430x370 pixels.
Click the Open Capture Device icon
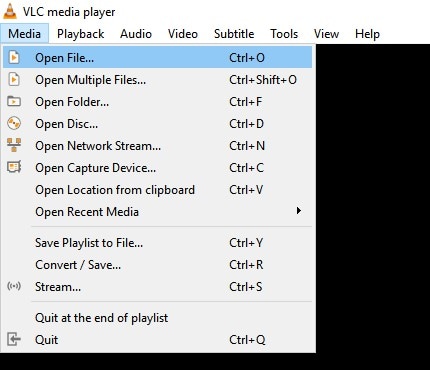point(14,167)
